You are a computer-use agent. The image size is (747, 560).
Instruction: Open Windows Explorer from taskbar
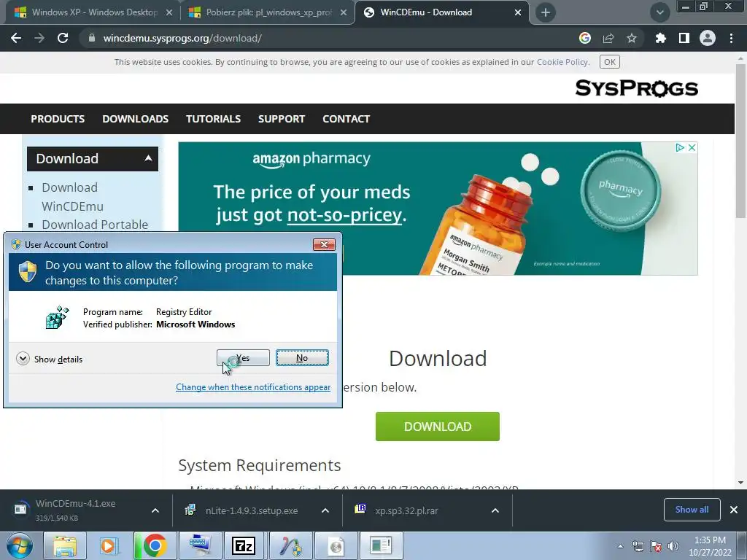point(65,545)
